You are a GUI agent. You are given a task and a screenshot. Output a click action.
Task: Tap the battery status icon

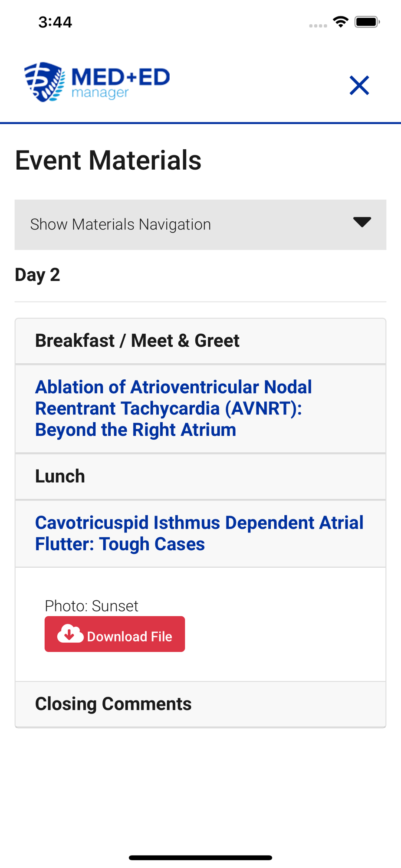tap(367, 22)
